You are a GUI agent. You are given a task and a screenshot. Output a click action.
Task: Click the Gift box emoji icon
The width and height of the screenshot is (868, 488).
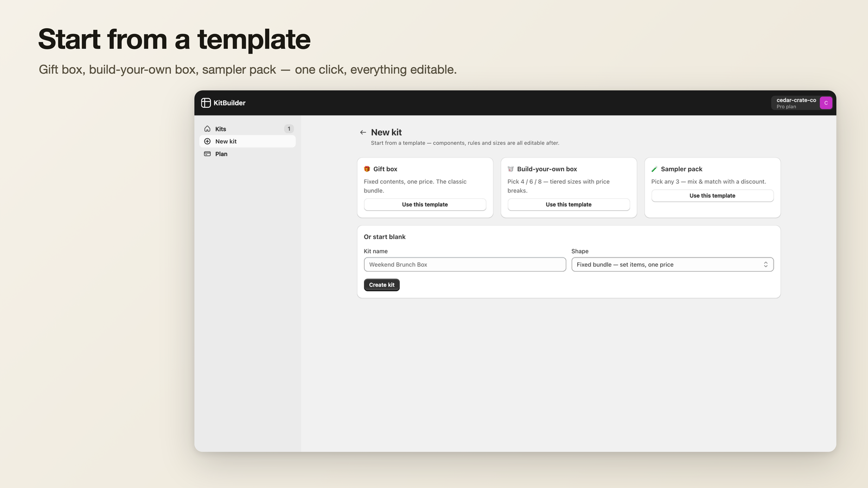click(x=367, y=169)
